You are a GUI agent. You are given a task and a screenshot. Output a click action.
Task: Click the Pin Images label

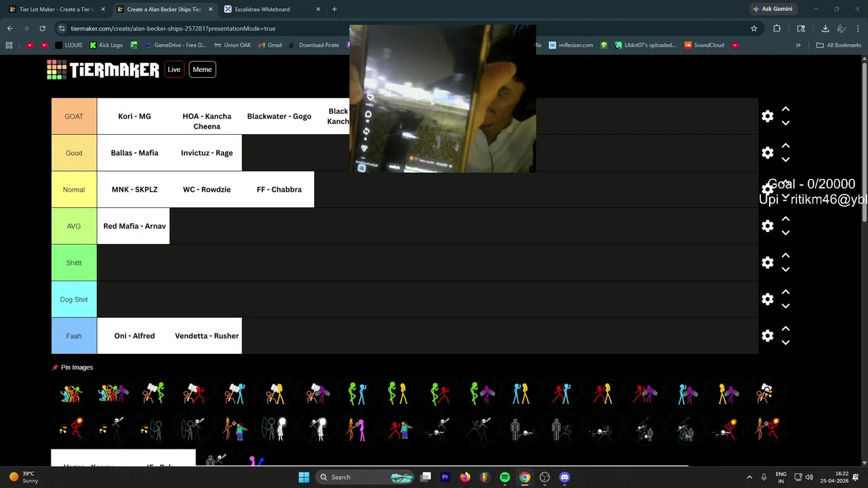77,367
